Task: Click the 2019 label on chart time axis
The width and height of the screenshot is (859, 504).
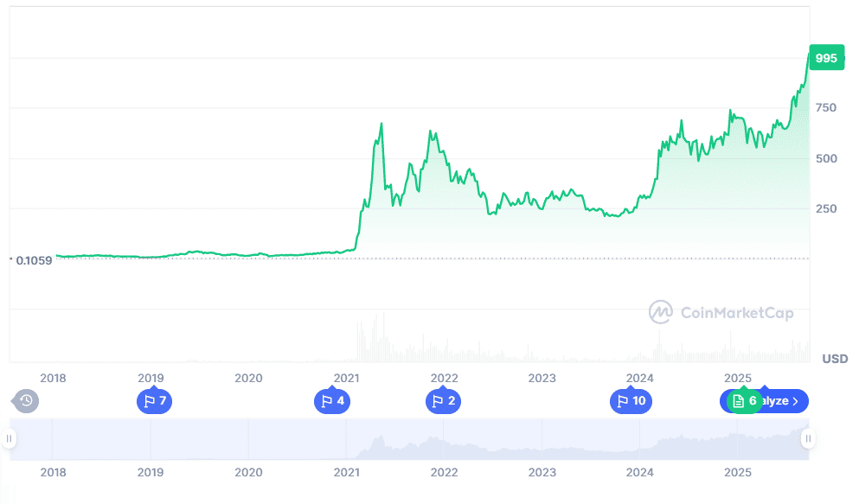Action: click(x=151, y=378)
